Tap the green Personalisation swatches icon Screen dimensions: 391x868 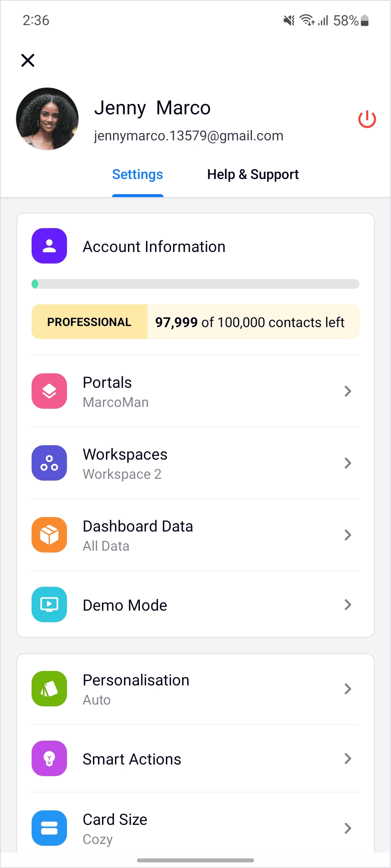(x=49, y=689)
